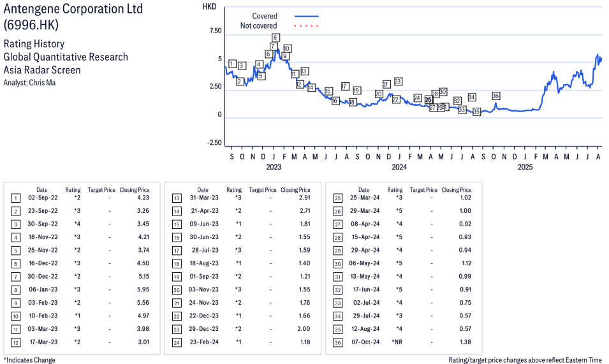Click the closing price 2.91
609x364 pixels.
tap(305, 198)
